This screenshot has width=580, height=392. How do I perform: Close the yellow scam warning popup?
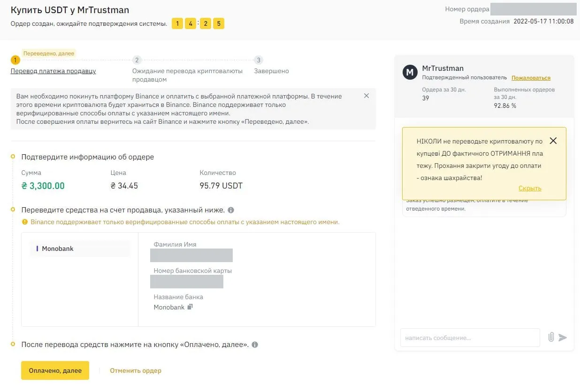553,141
